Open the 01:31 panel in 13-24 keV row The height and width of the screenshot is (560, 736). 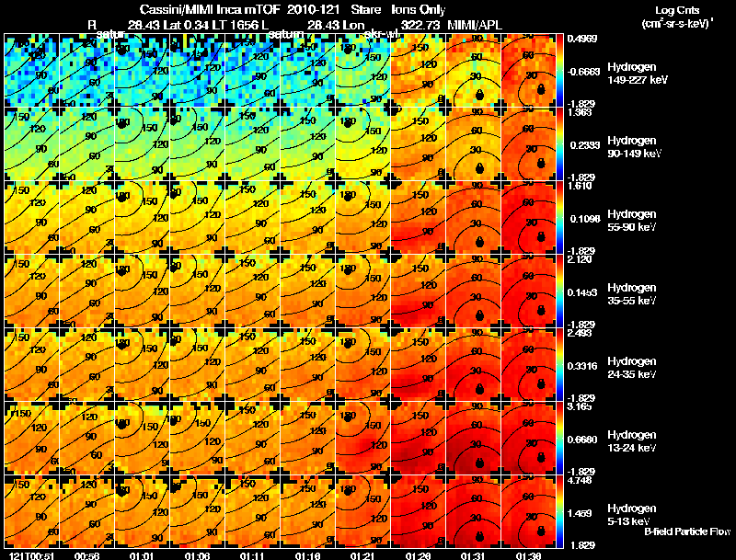(473, 439)
